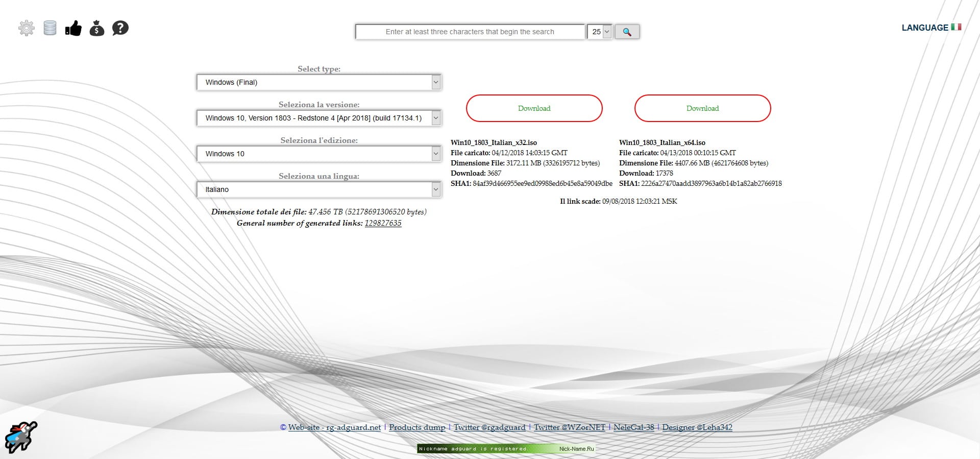This screenshot has width=980, height=459.
Task: Download the Win10_1803_Italian_x32.iso file
Action: [534, 108]
